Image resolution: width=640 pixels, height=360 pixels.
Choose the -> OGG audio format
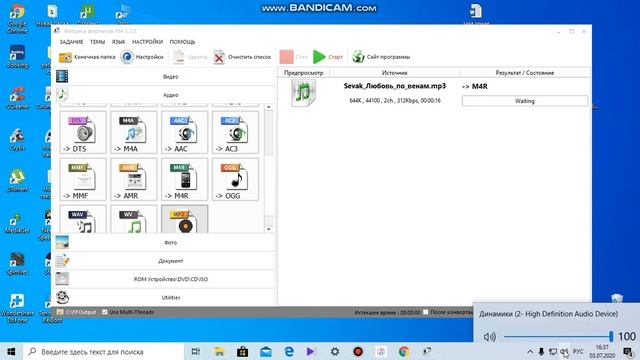click(x=236, y=180)
